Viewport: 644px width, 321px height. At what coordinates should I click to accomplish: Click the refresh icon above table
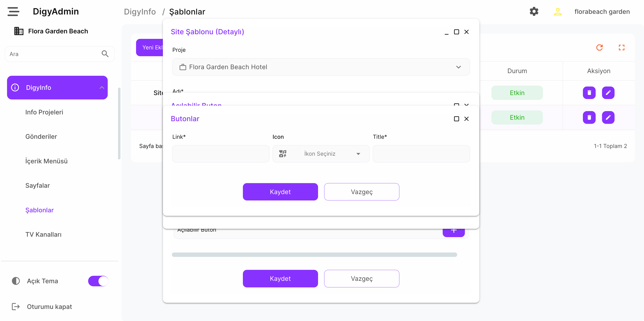(x=599, y=47)
